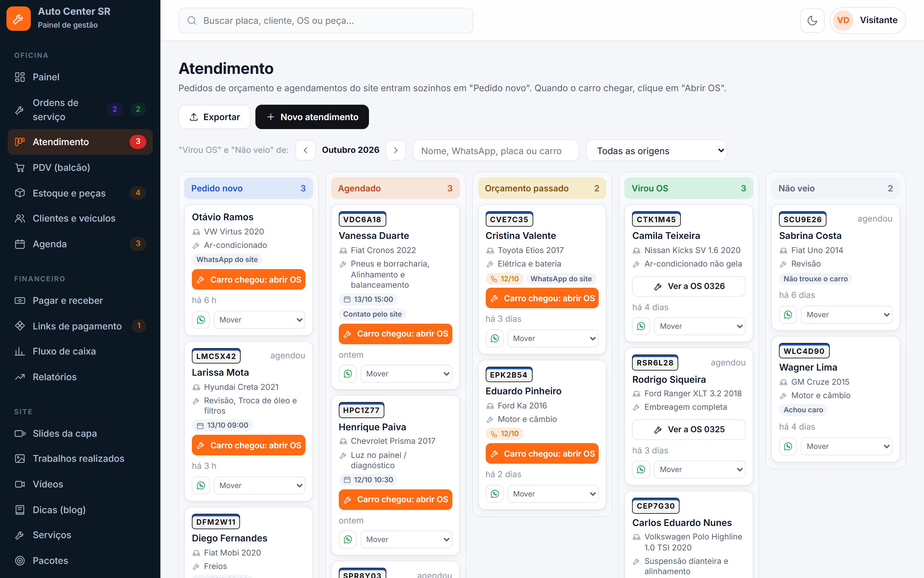Focus the Buscar placa, cliente search field

[x=326, y=21]
